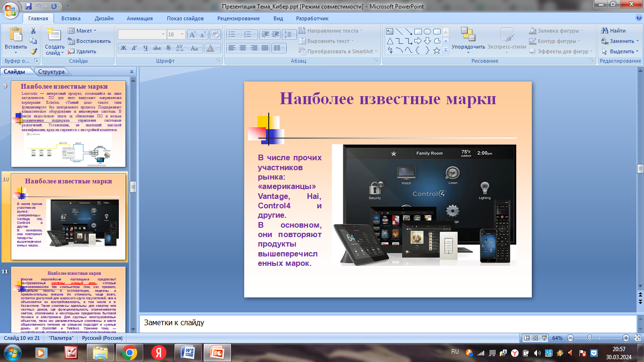The height and width of the screenshot is (362, 644).
Task: Align text left in paragraph group
Action: tap(231, 48)
